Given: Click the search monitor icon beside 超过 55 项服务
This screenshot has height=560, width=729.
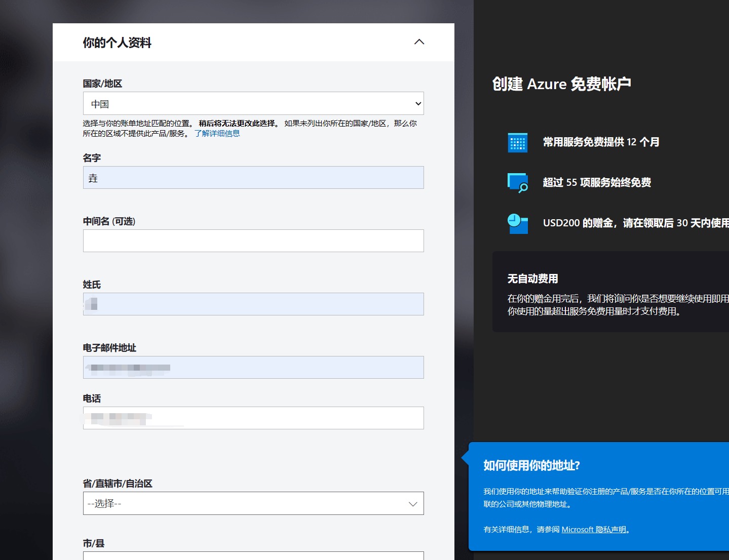Looking at the screenshot, I should (518, 183).
